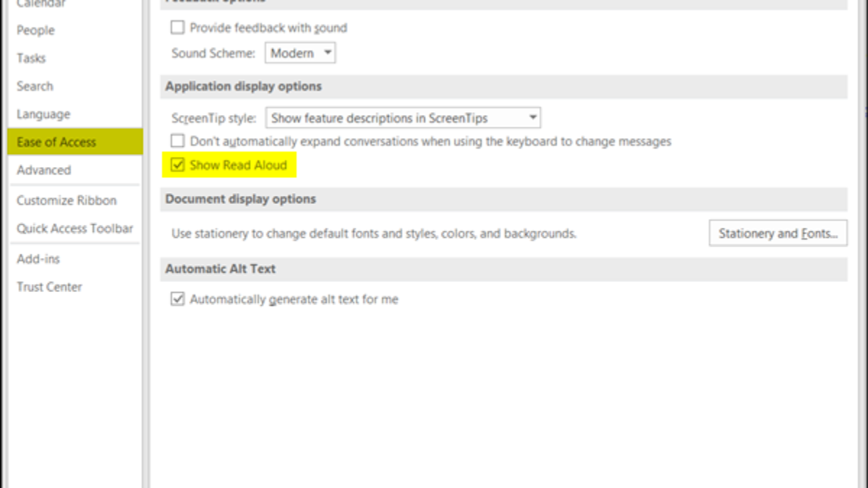This screenshot has width=868, height=488.
Task: Switch to the Language category
Action: (x=43, y=114)
